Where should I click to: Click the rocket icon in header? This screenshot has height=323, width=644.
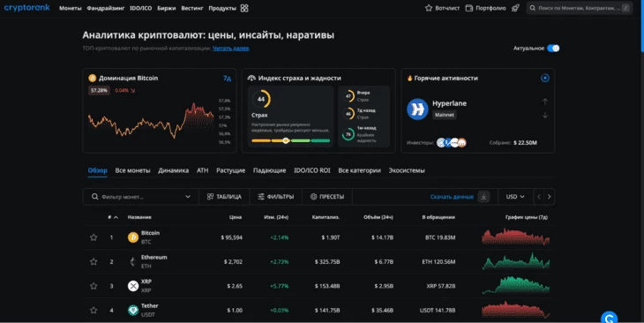(x=515, y=8)
